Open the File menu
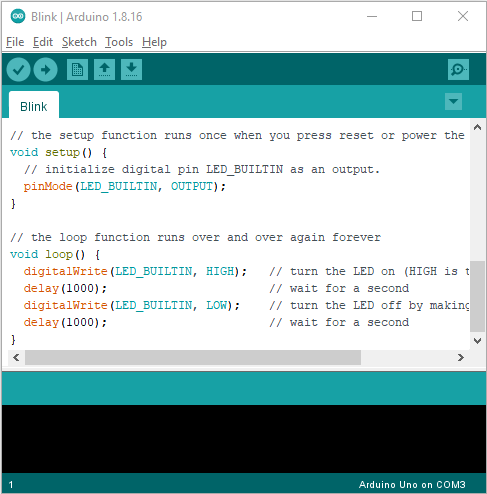 tap(15, 42)
